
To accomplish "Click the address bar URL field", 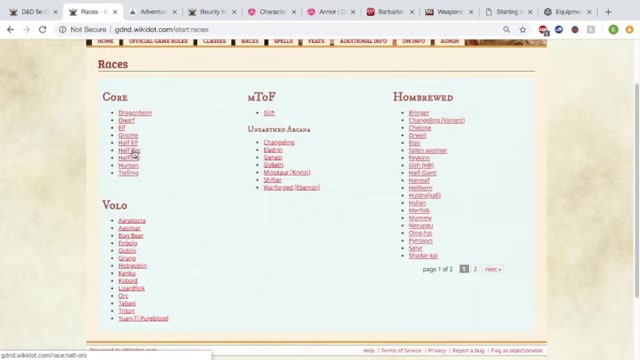I will 286,29.
